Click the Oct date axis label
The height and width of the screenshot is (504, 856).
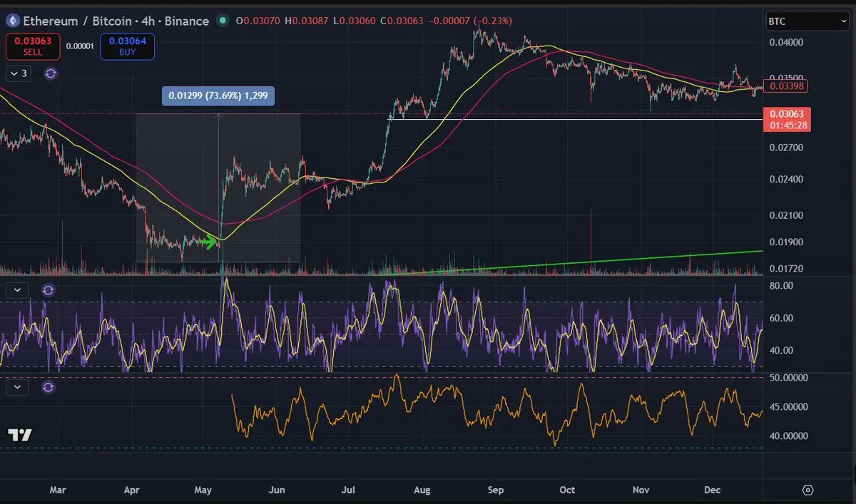click(567, 490)
